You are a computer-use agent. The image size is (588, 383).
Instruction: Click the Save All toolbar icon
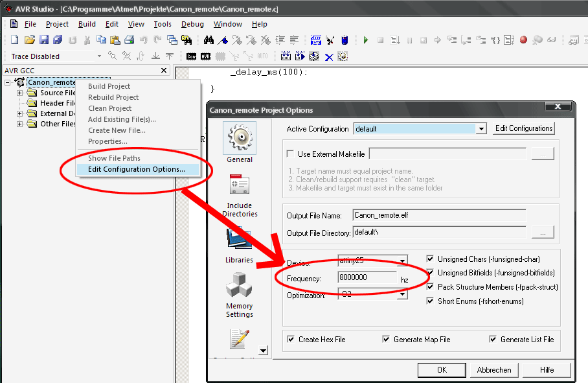click(x=58, y=40)
